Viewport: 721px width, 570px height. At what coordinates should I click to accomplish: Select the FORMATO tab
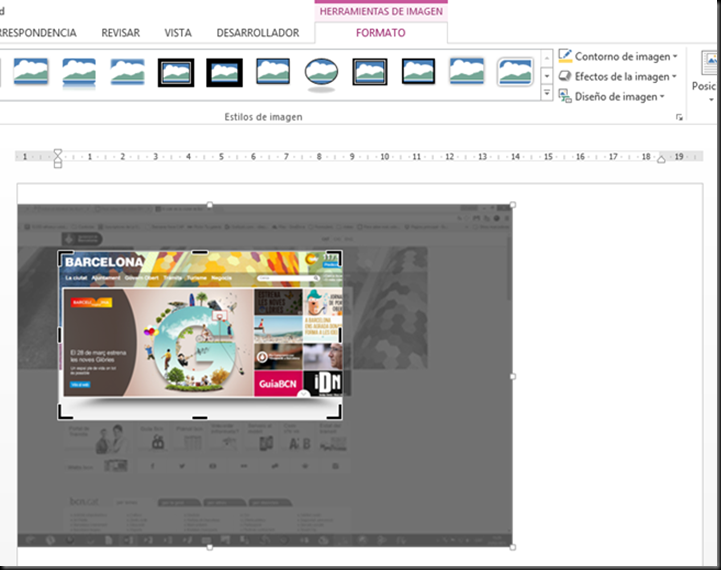[x=381, y=33]
